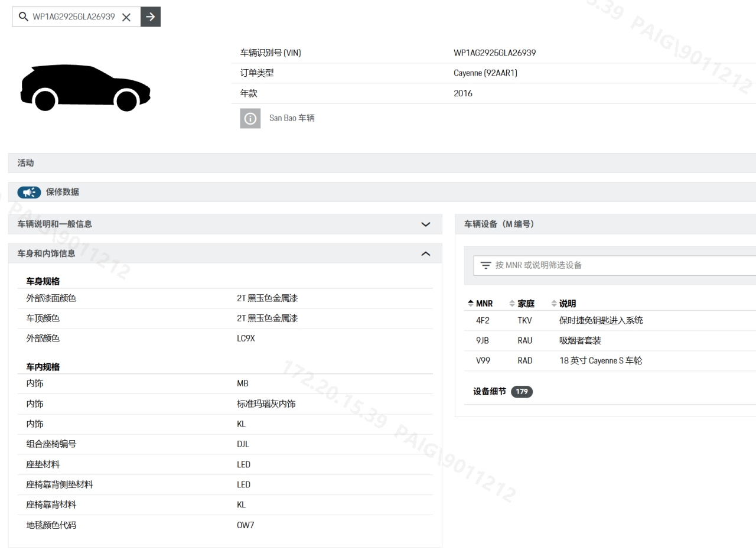
Task: Submit search with arrow button
Action: tap(151, 17)
